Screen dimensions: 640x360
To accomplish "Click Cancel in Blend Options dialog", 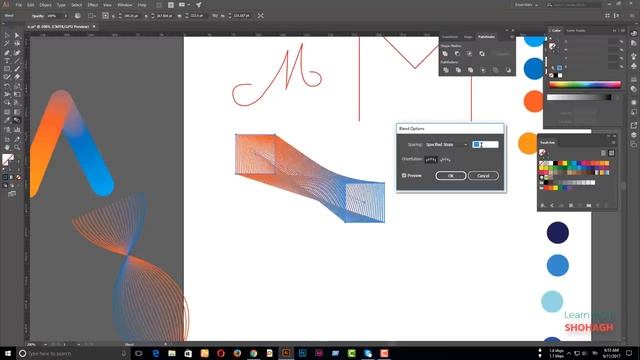I will [x=483, y=176].
